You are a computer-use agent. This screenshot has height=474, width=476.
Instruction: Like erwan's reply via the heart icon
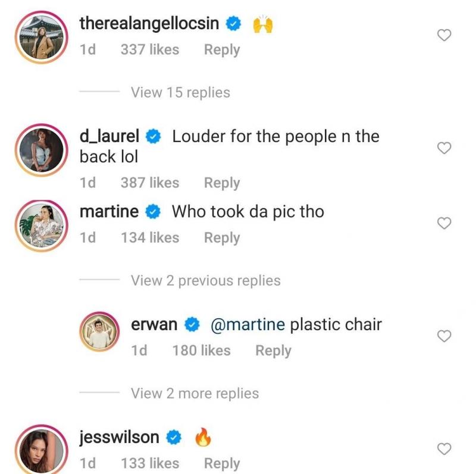point(443,335)
